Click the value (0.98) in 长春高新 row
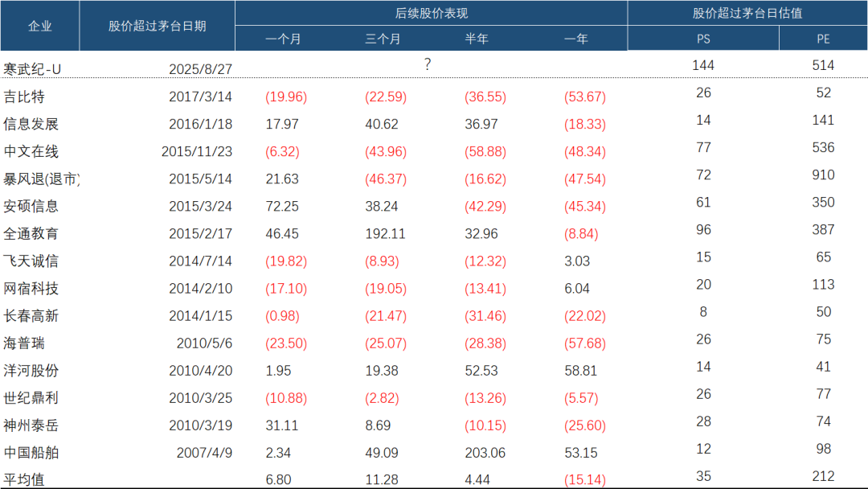Viewport: 868px width, 489px height. (x=282, y=316)
